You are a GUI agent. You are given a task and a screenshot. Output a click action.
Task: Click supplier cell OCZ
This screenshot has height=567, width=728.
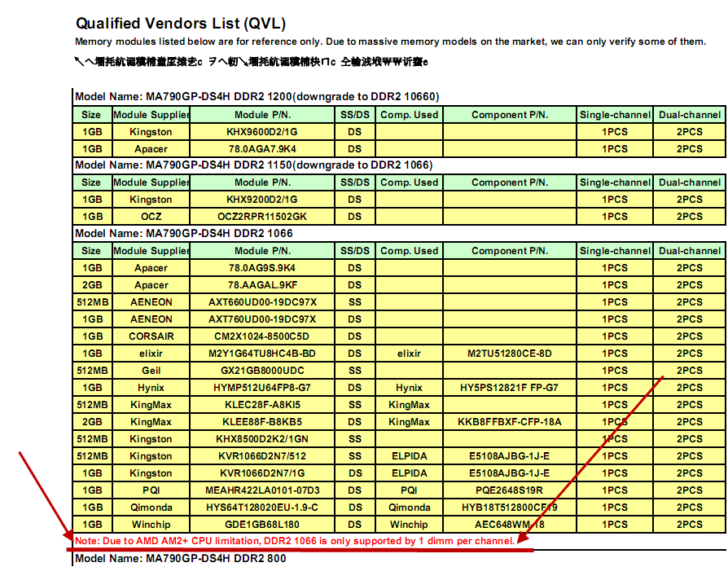pos(151,217)
